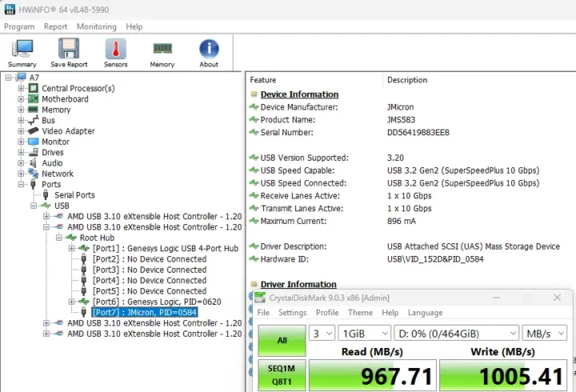The height and width of the screenshot is (392, 576).
Task: Collapse the Ports node
Action: [21, 184]
